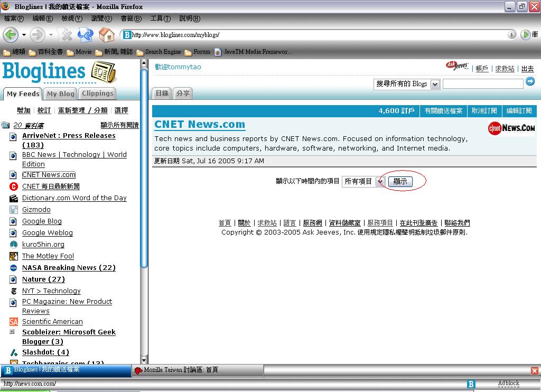Open the Search Engine bookmarks folder
Viewport: 541px width, 392px height.
[x=158, y=52]
